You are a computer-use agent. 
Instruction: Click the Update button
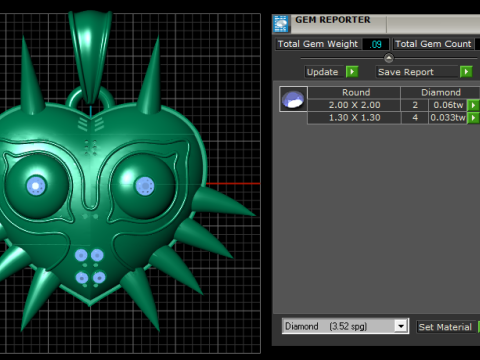point(325,72)
